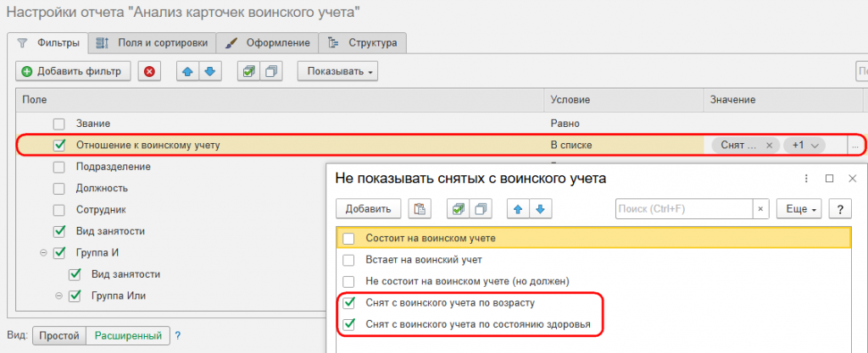Close the 'Не показывать снятых' dialog
This screenshot has width=868, height=353.
coord(853,179)
